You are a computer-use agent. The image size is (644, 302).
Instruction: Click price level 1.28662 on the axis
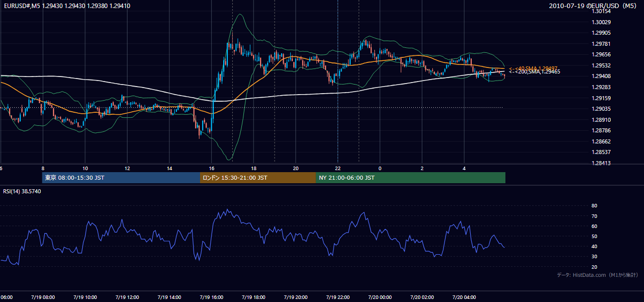[x=601, y=141]
